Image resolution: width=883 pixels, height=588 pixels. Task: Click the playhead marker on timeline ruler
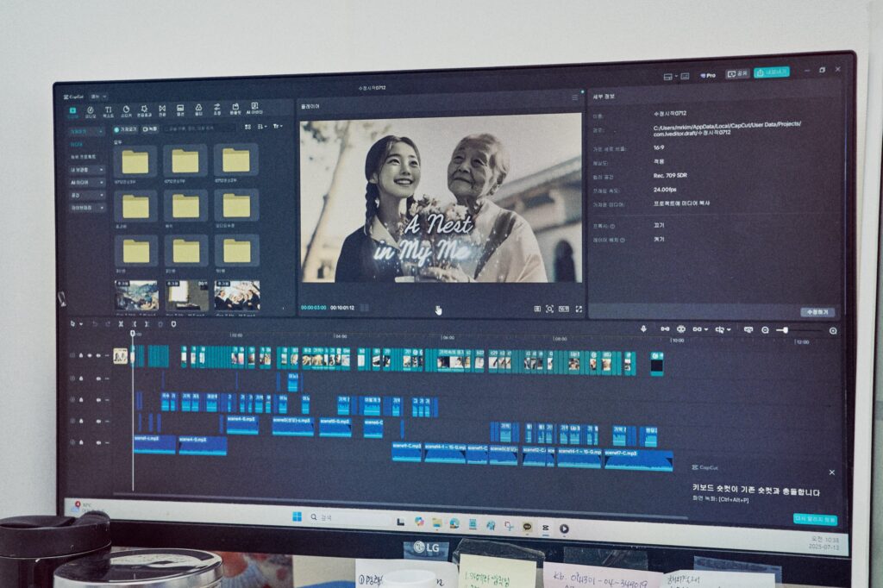[133, 334]
